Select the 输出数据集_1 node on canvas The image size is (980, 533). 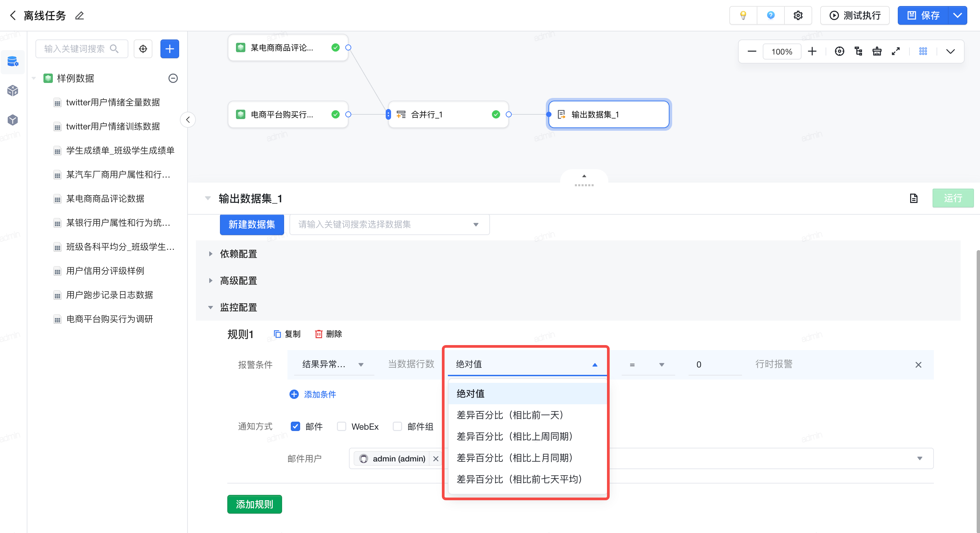609,114
